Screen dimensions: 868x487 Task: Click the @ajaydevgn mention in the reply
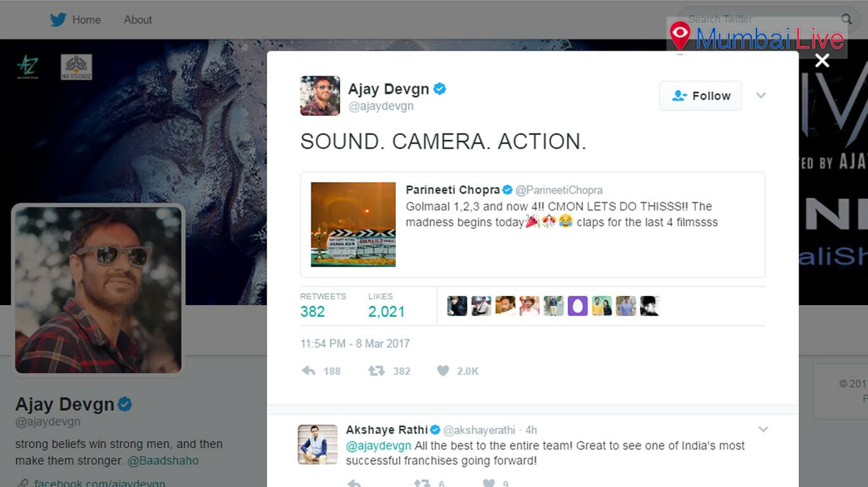tap(378, 446)
